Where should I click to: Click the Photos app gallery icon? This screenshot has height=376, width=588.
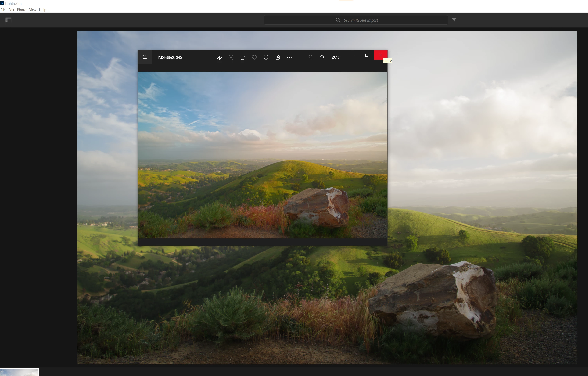[x=145, y=57]
